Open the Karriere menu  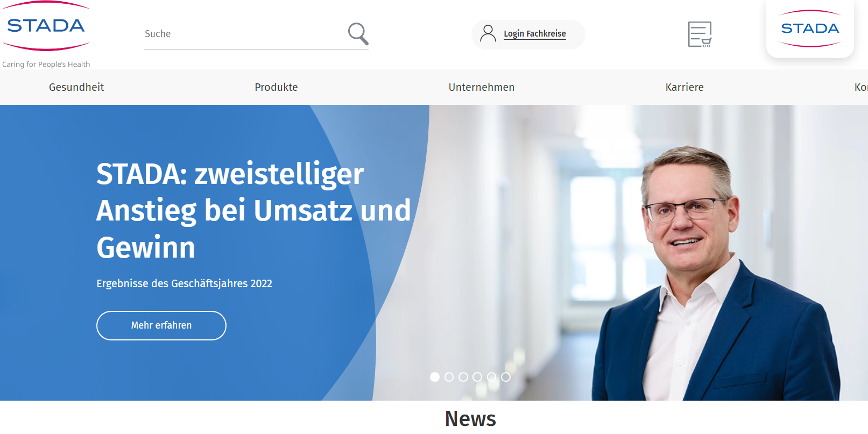[x=684, y=87]
